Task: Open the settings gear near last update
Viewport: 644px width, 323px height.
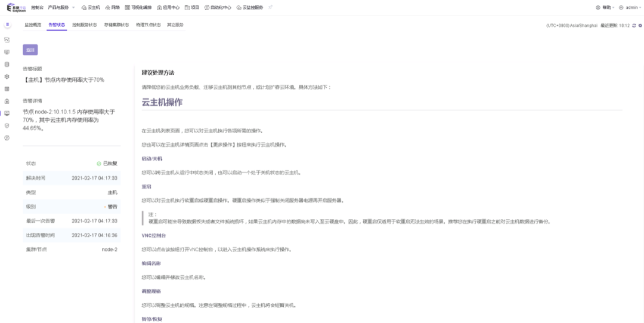Action: coord(639,26)
